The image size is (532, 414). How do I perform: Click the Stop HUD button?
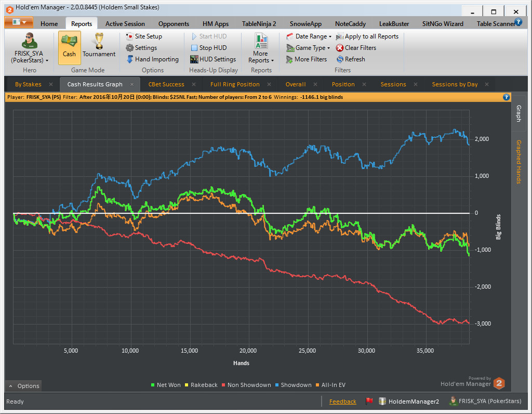(x=209, y=48)
